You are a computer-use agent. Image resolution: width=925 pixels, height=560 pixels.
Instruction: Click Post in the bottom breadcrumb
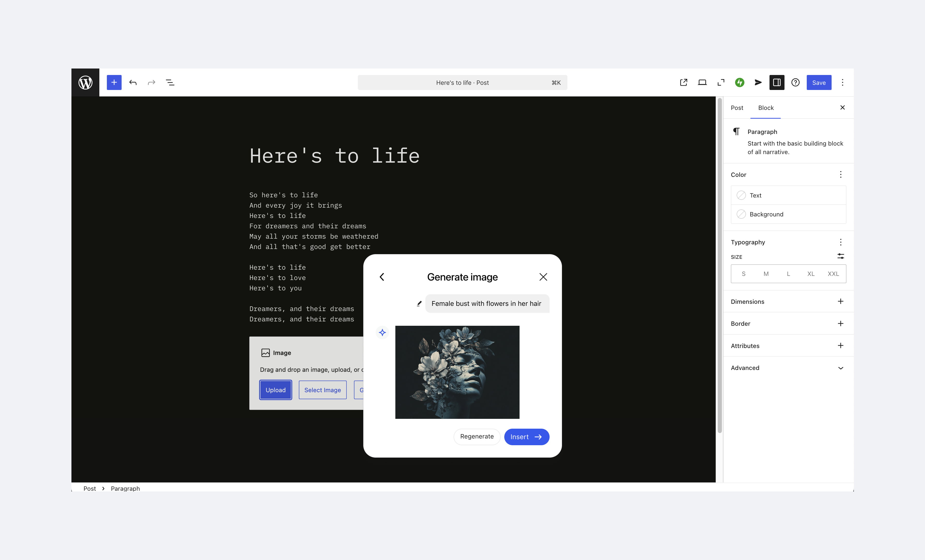(89, 488)
